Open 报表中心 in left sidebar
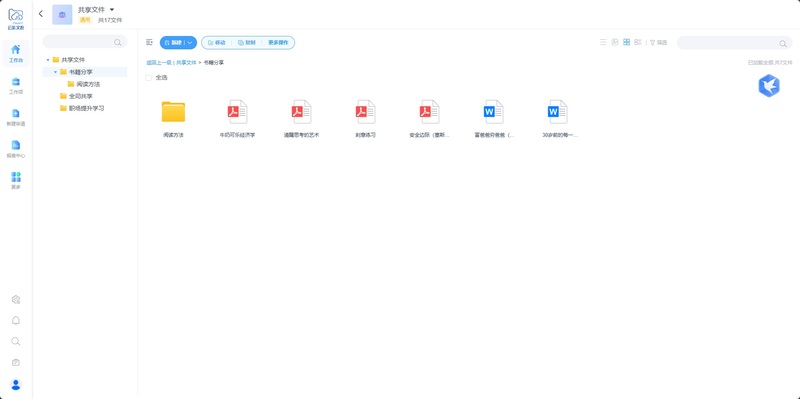800x399 pixels. click(16, 148)
